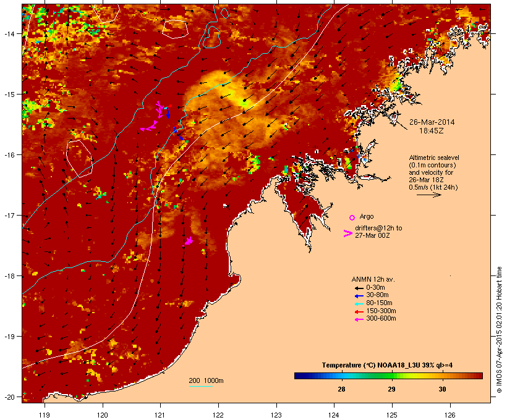
Task: Click the magenta Argo circle symbol
Action: point(352,217)
